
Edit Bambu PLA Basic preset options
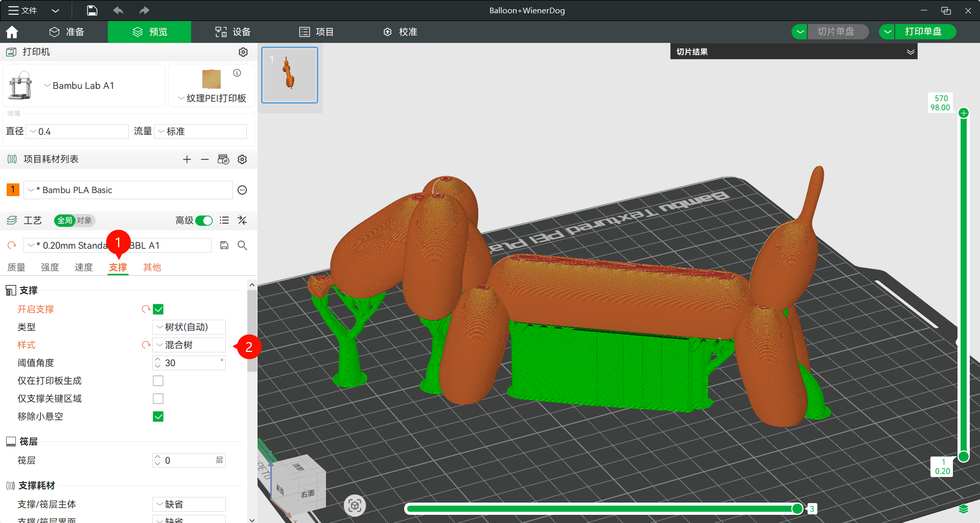click(x=242, y=190)
